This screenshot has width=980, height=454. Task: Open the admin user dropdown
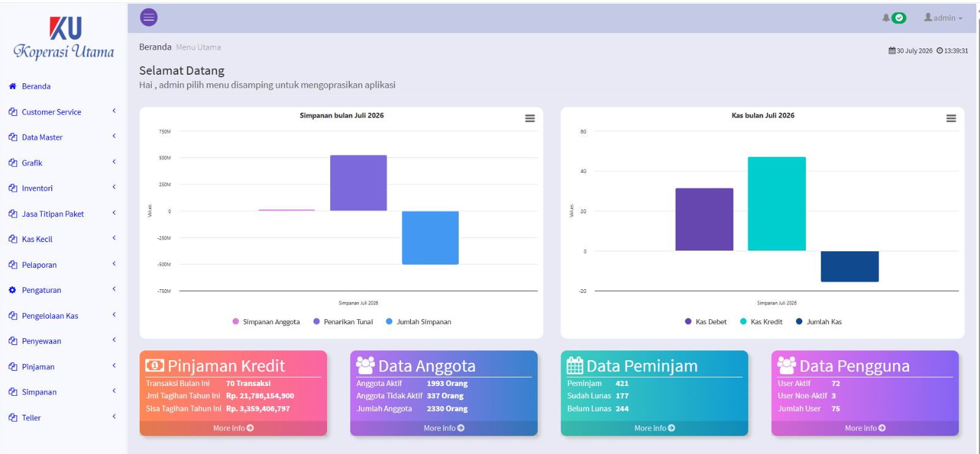[943, 18]
